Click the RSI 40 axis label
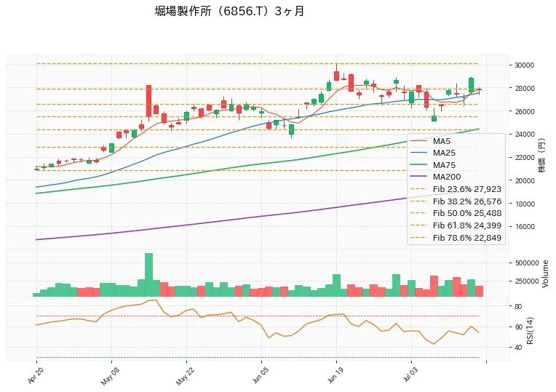Screen dimensions: 556x392 coord(517,348)
